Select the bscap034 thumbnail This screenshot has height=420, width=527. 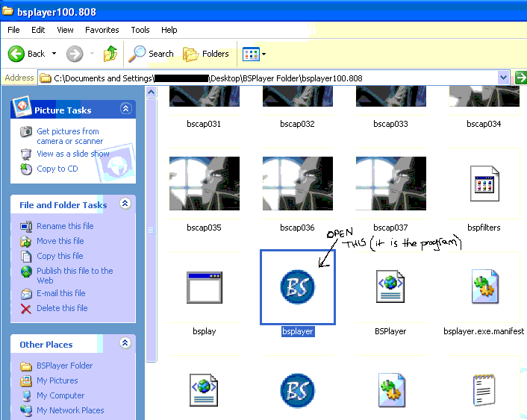(484, 96)
